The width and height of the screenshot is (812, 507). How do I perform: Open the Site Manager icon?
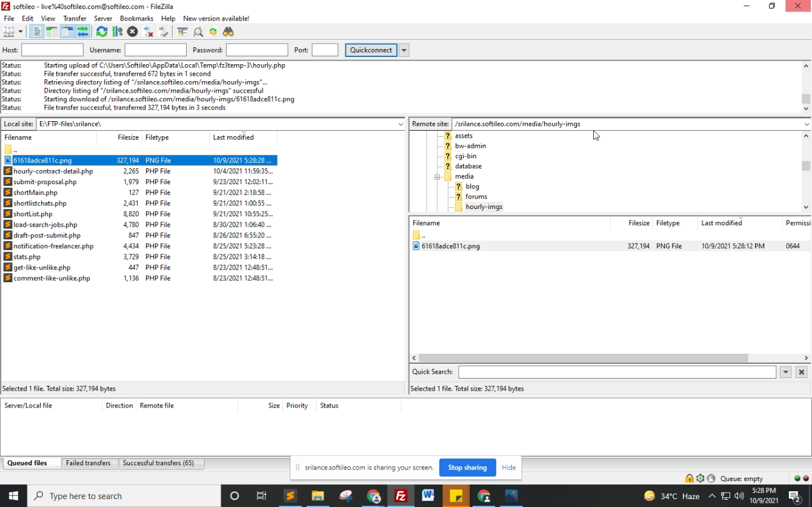(9, 31)
